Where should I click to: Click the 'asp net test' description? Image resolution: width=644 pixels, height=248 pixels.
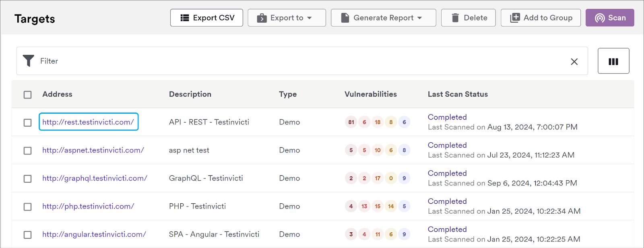[189, 150]
